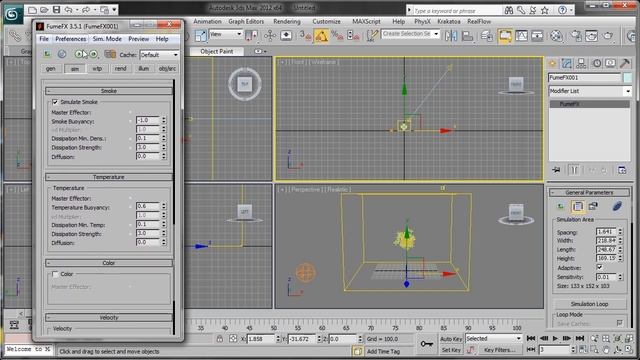Open FumeFX preview window icon
640x360 pixels.
pyautogui.click(x=47, y=54)
